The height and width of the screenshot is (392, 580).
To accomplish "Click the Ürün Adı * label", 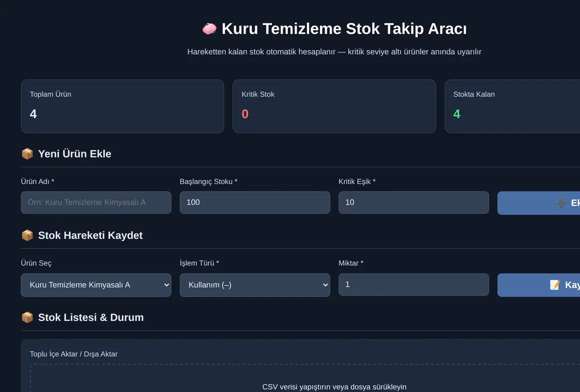I will tap(38, 181).
